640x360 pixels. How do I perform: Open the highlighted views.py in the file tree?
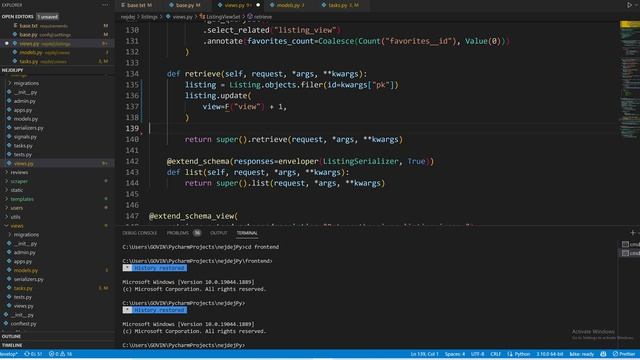[x=23, y=163]
